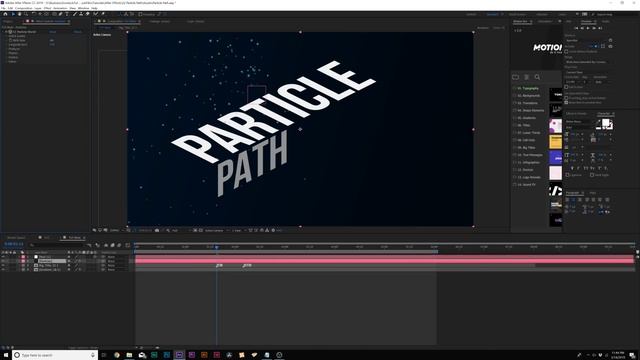Click the Last Frame preview button
Image resolution: width=640 pixels, height=360 pixels.
tap(600, 28)
